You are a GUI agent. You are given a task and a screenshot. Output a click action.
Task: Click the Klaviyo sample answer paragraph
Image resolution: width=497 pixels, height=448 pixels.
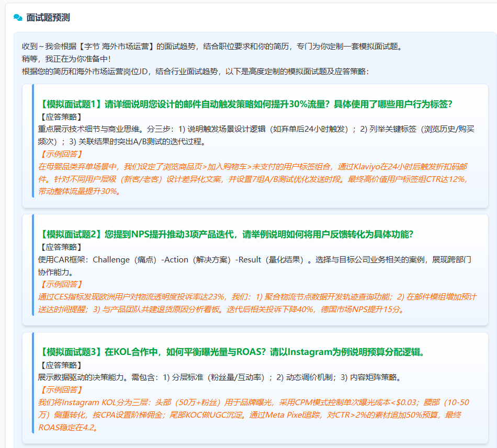[x=253, y=179]
